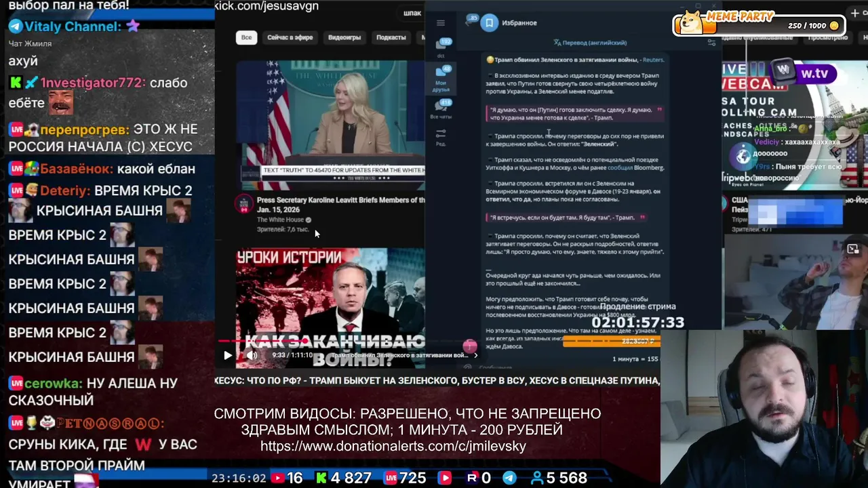
Task: Click the clock time 23:16:02
Action: pos(239,479)
